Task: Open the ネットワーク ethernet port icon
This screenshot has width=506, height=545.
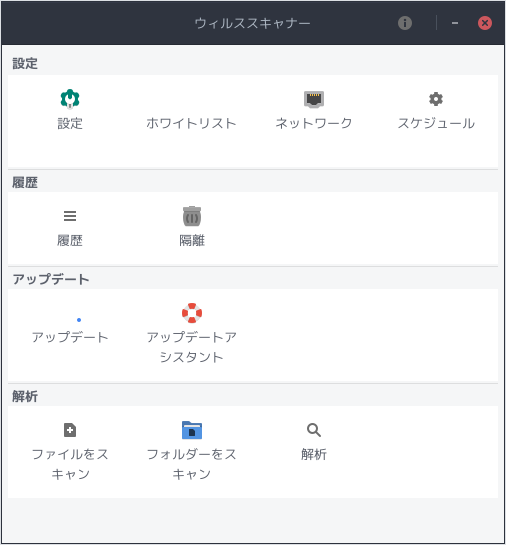Action: click(x=314, y=99)
